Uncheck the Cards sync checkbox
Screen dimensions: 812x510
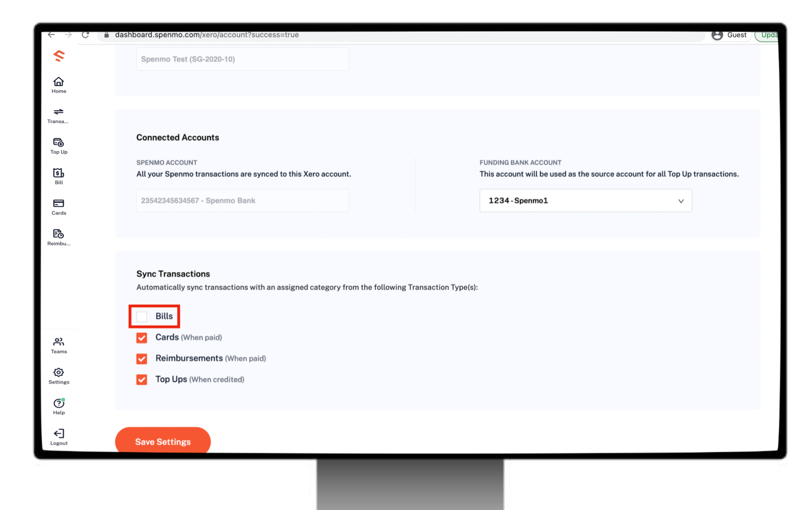coord(142,338)
